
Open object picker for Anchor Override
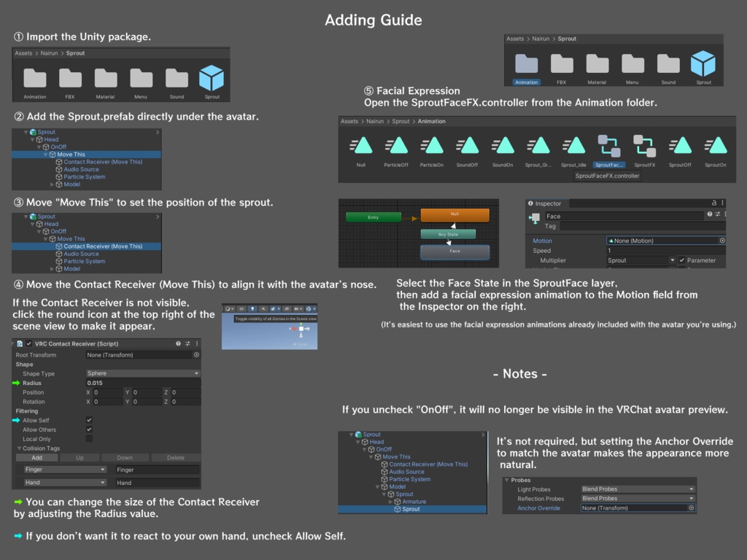click(x=692, y=508)
